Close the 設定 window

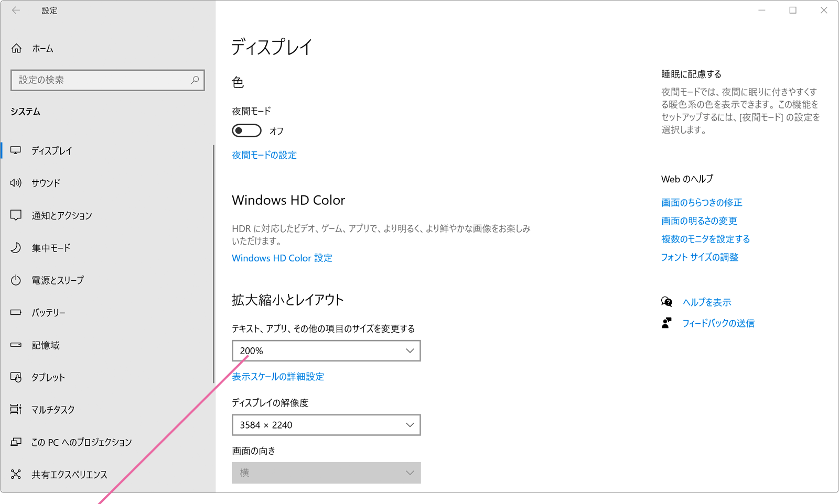(824, 10)
